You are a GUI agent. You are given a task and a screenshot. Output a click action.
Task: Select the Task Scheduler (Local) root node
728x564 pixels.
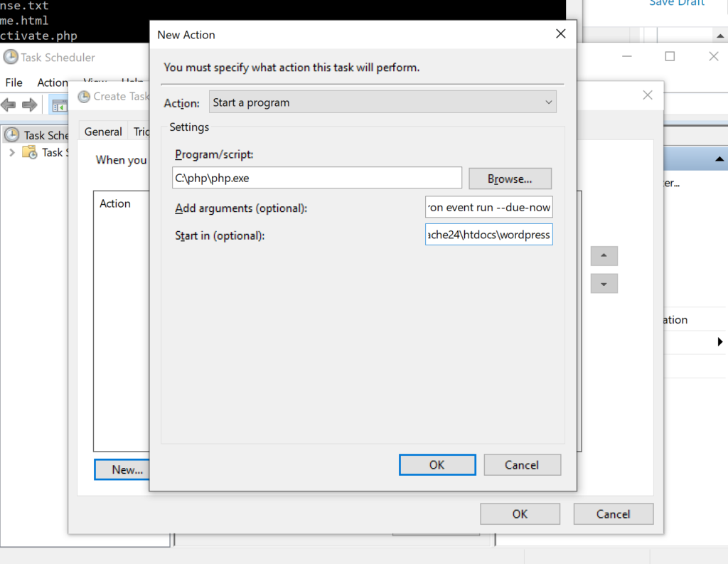coord(43,134)
